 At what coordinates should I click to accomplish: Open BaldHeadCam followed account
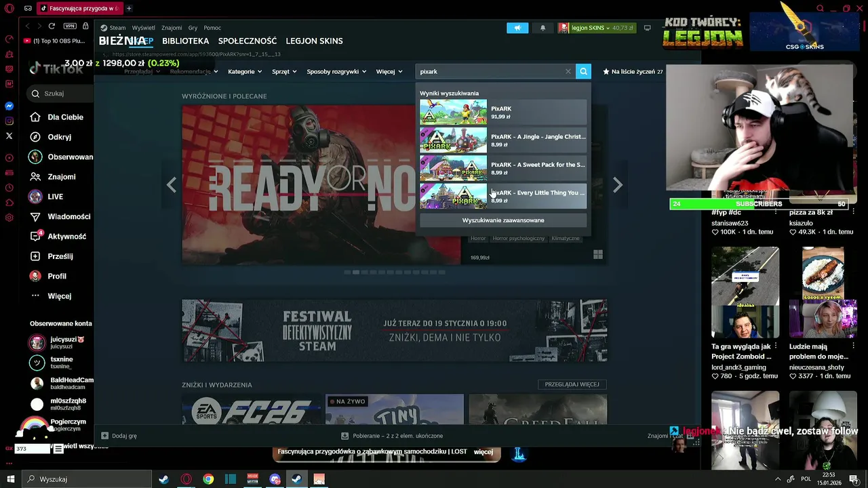coord(61,383)
